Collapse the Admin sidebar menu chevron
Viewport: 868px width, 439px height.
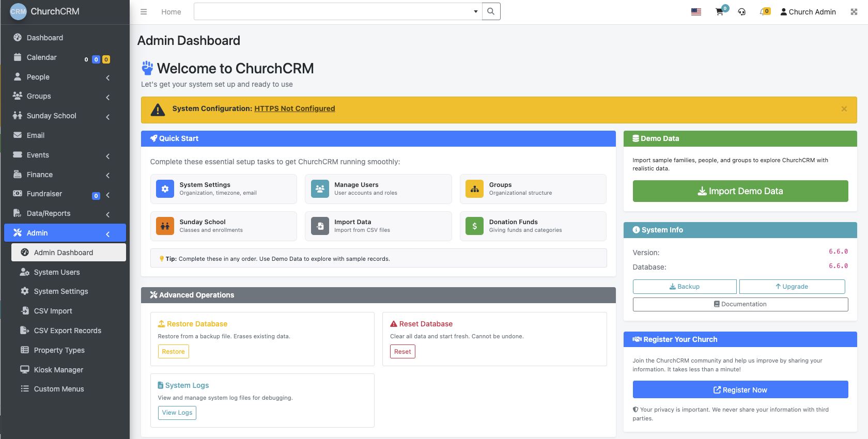(x=108, y=234)
